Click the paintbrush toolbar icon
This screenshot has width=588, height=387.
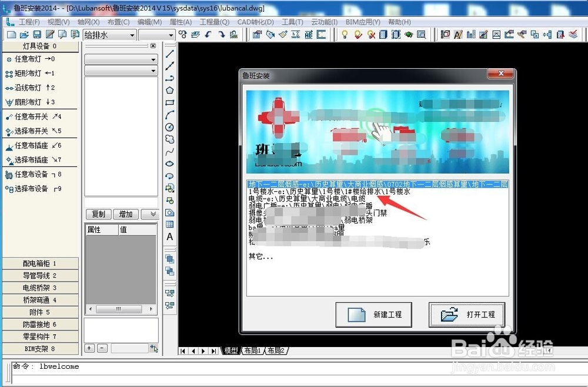(283, 35)
